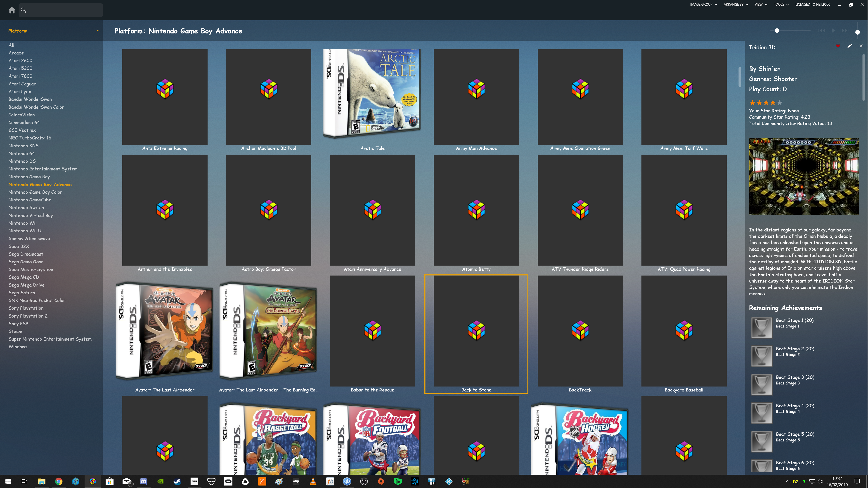This screenshot has height=488, width=868.
Task: Open Kodi from the taskbar
Action: coord(449,481)
